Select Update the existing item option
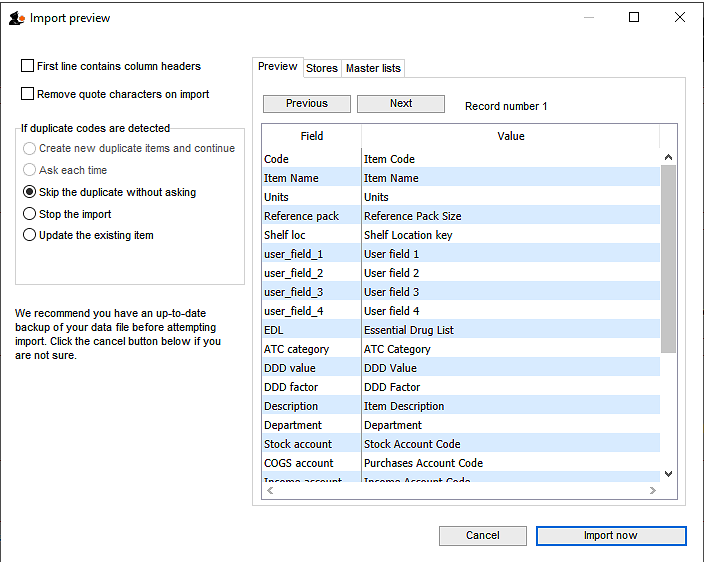This screenshot has width=704, height=562. 30,235
